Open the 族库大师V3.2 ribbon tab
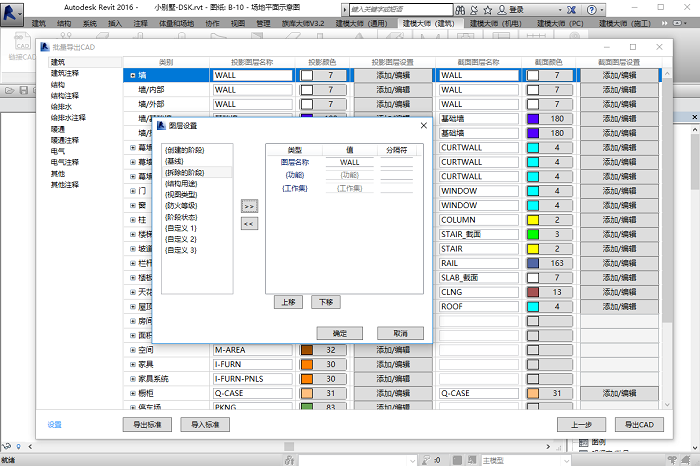This screenshot has width=700, height=466. click(x=303, y=23)
